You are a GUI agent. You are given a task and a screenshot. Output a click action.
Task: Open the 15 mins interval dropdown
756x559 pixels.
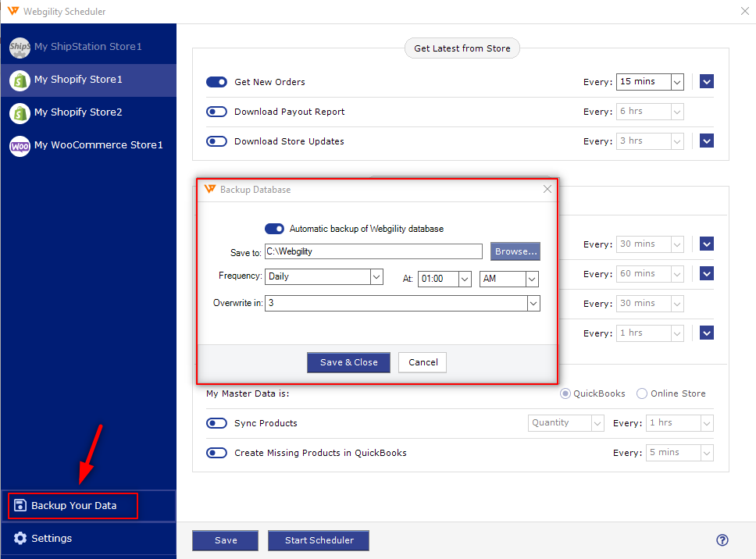[x=650, y=82]
